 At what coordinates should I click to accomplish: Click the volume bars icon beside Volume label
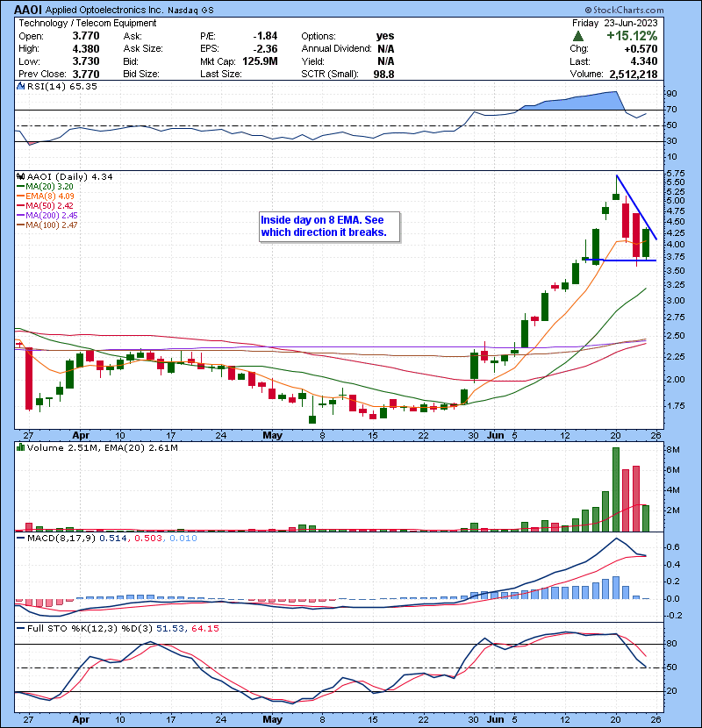(x=20, y=447)
